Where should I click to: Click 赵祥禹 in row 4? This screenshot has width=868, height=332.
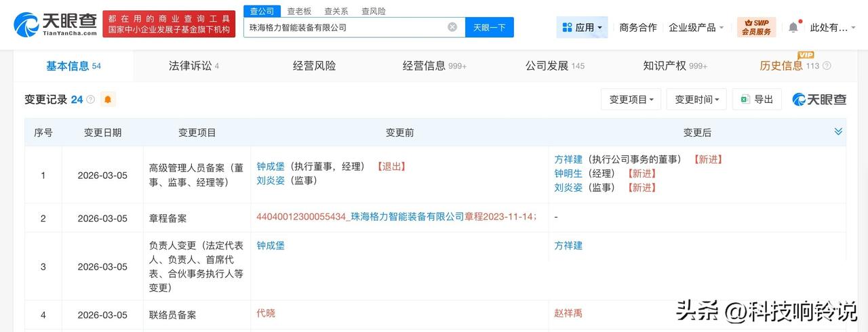(568, 313)
